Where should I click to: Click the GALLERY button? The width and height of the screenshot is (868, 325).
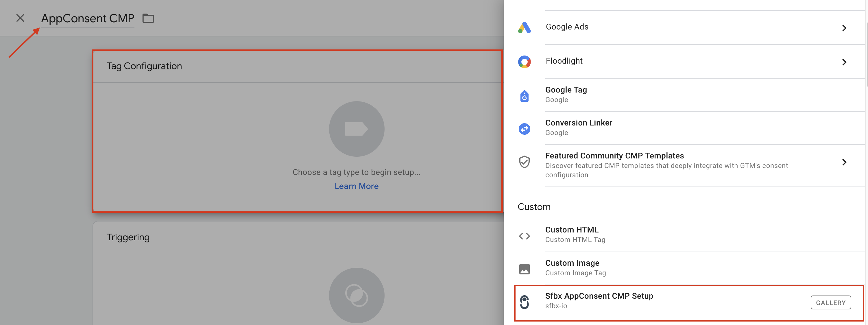pyautogui.click(x=831, y=302)
